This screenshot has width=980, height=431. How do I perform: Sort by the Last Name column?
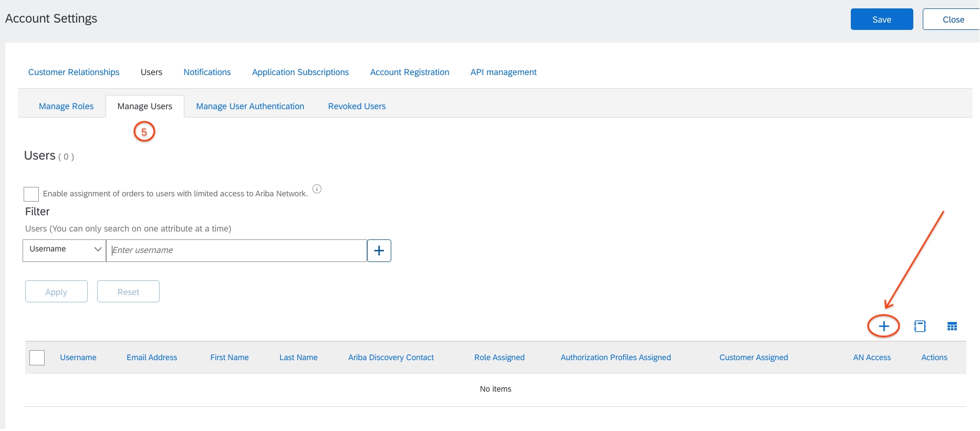click(x=298, y=358)
